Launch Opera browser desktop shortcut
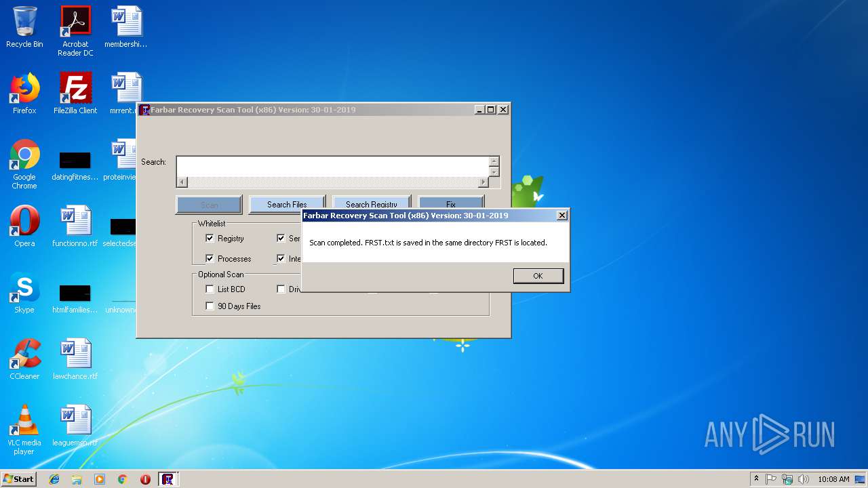Image resolution: width=868 pixels, height=488 pixels. coord(24,226)
